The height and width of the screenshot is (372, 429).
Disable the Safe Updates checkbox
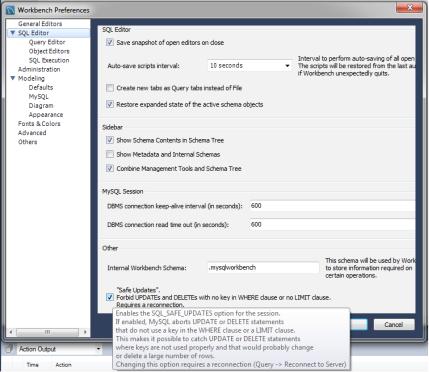(110, 297)
